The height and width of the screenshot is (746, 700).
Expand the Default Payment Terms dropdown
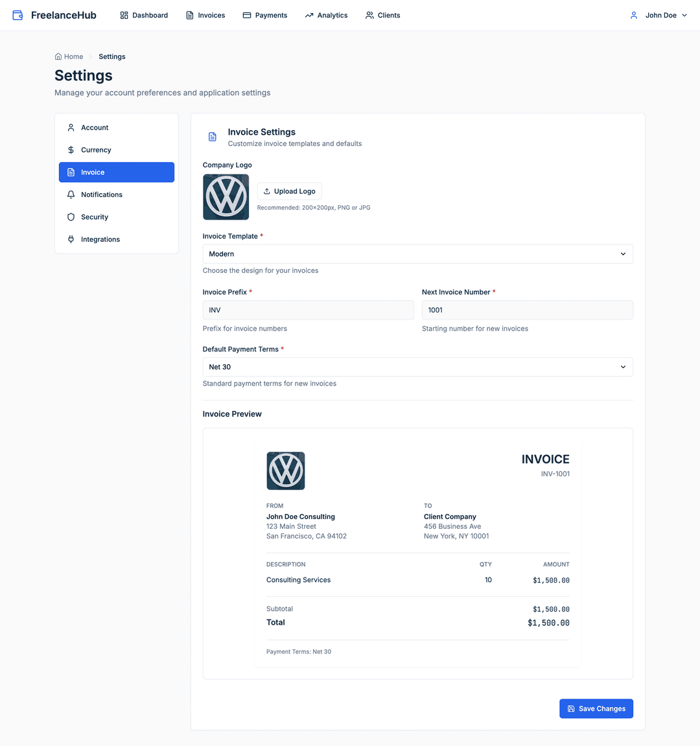(417, 367)
